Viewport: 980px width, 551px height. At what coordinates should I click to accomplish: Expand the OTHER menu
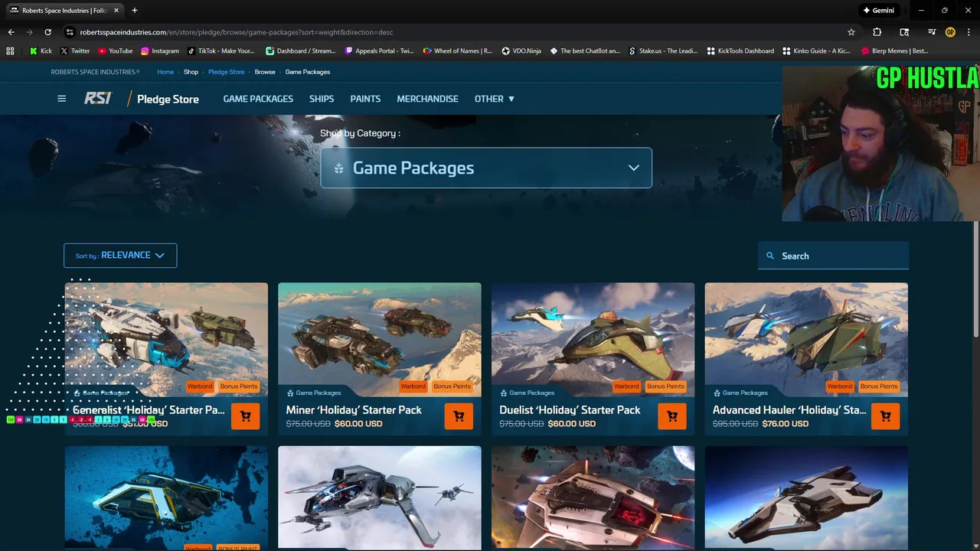click(x=495, y=99)
